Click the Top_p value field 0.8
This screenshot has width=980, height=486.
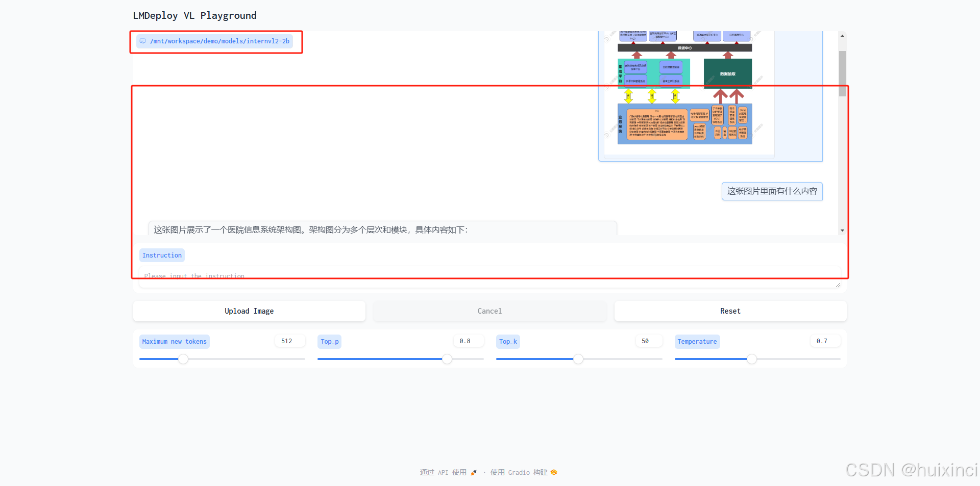[x=469, y=341]
